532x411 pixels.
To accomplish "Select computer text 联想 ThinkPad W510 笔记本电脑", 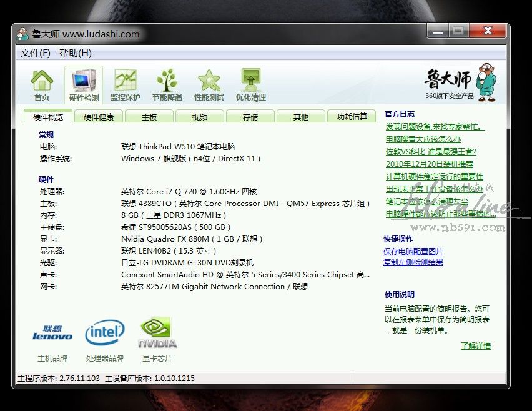I will click(x=178, y=147).
